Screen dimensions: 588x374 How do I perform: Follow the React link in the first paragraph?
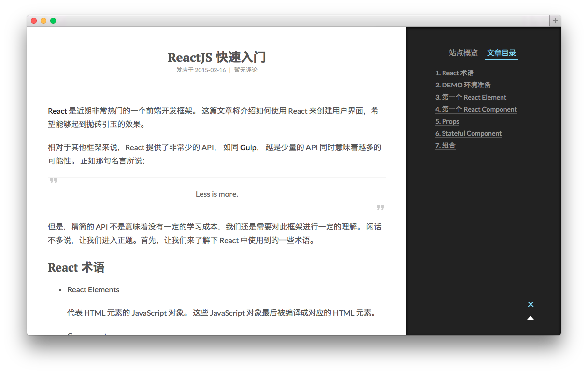pos(57,111)
